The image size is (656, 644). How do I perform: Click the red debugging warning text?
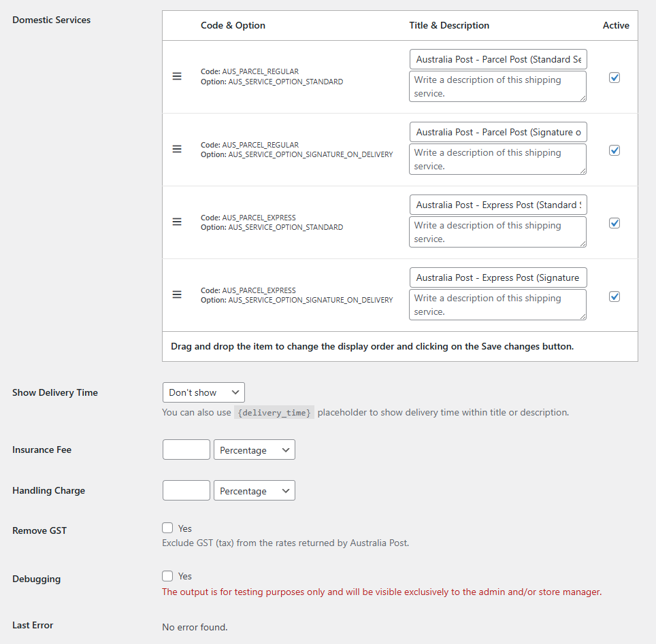(x=382, y=592)
